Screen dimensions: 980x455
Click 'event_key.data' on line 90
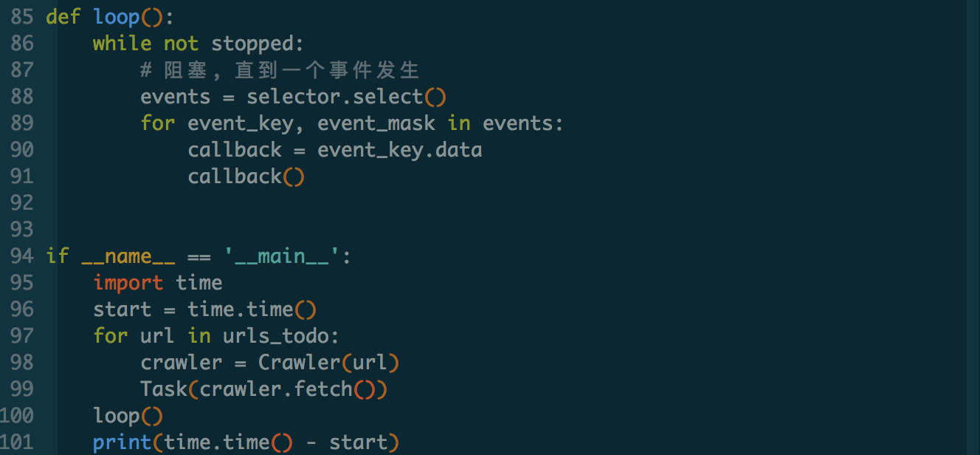point(399,150)
